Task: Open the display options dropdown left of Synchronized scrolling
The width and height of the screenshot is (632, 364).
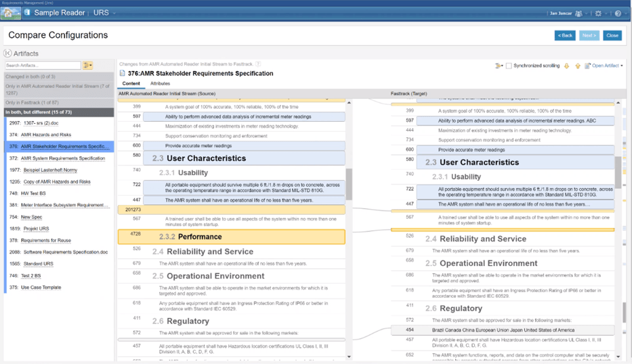Action: (499, 66)
